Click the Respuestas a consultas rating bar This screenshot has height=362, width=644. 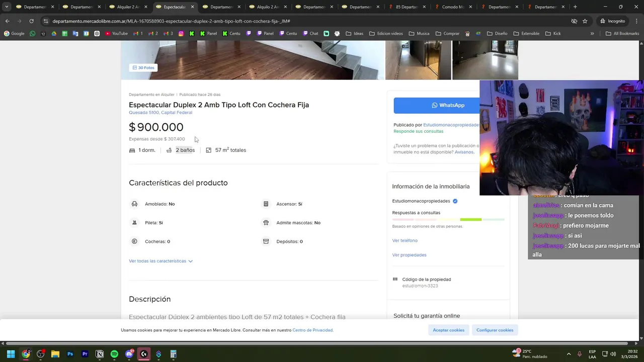pyautogui.click(x=448, y=220)
